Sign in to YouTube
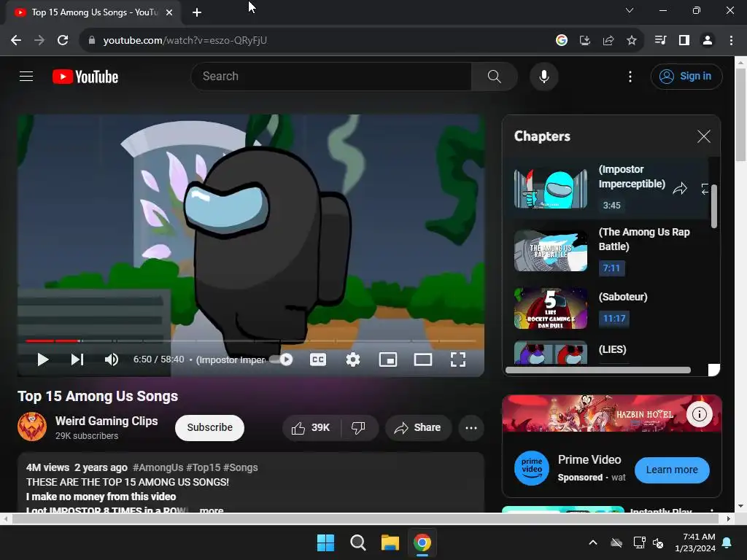The width and height of the screenshot is (747, 560). [x=686, y=76]
